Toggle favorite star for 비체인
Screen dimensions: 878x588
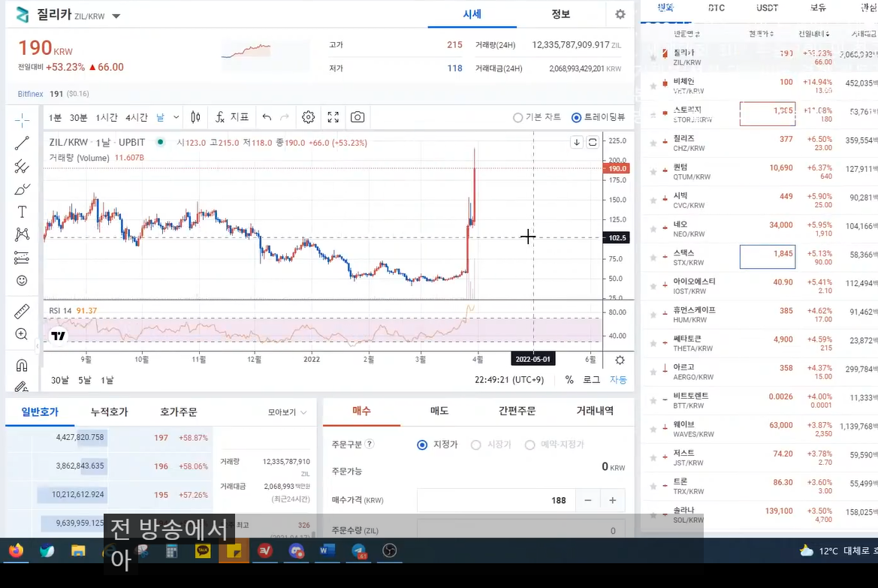coord(653,86)
